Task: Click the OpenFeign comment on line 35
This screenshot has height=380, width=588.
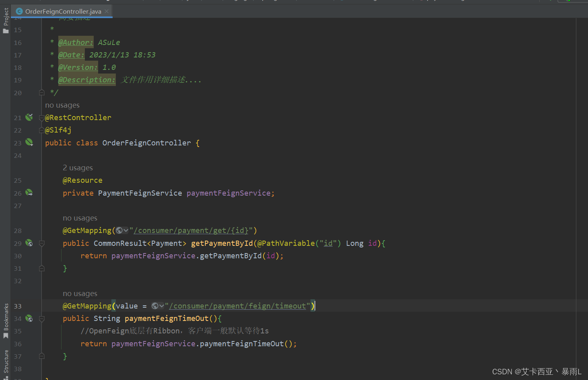Action: (175, 331)
